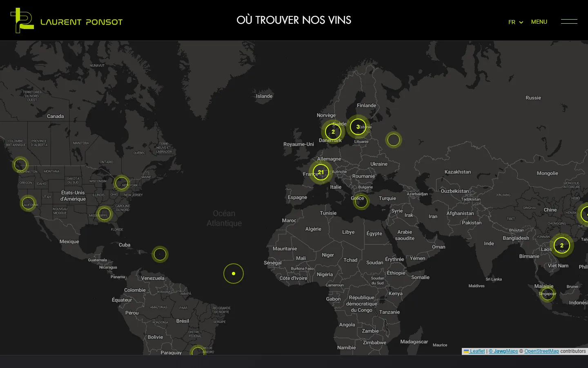Viewport: 588px width, 368px height.
Task: Select the map marker over Greece
Action: (x=361, y=201)
